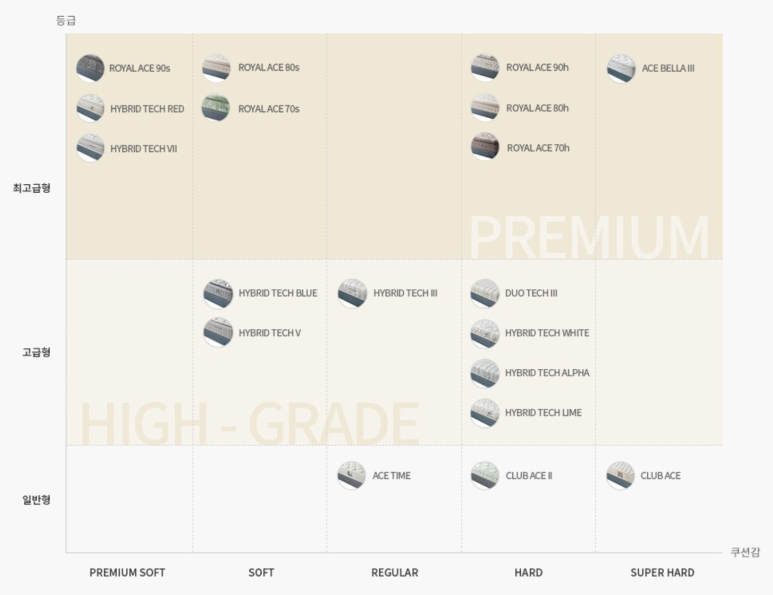The image size is (773, 595).
Task: Click the HYBRID TECH LIME mattress thumbnail
Action: point(485,413)
